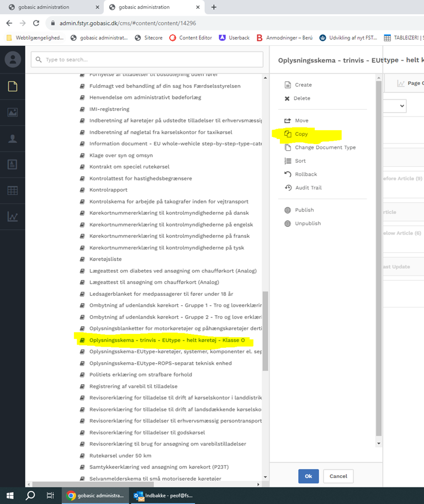The width and height of the screenshot is (424, 504).
Task: Select Change Document Type option
Action: tap(325, 147)
